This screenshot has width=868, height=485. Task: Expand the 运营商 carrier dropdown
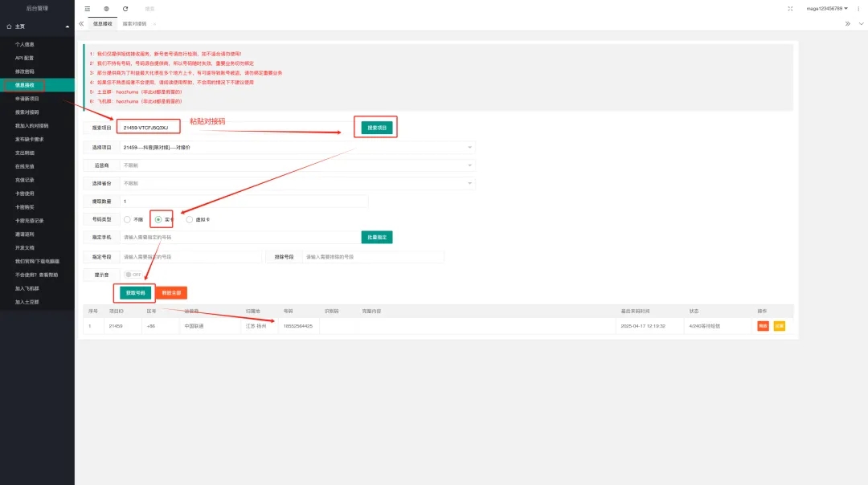[x=297, y=165]
